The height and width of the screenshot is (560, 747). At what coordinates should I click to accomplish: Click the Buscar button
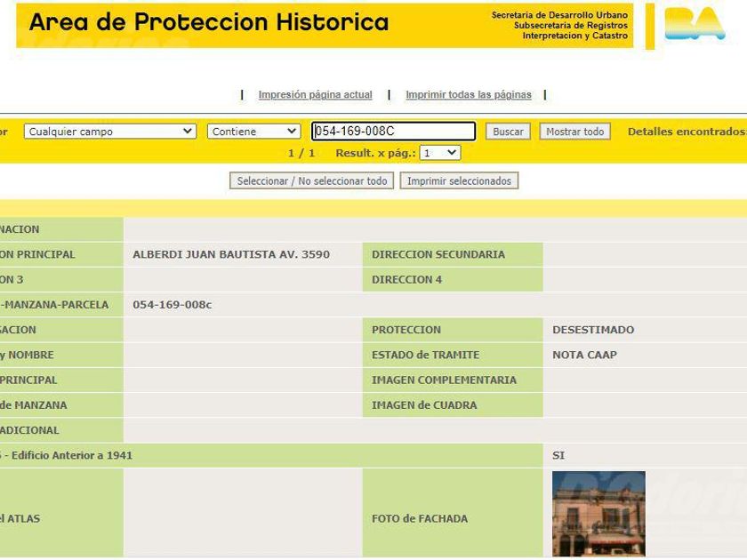tap(508, 132)
